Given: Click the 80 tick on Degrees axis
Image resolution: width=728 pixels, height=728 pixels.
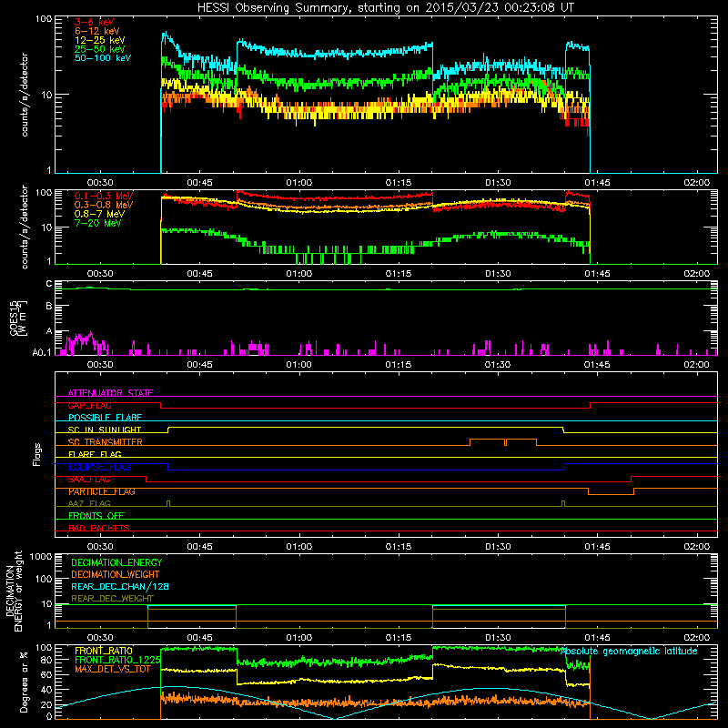Looking at the screenshot, I should click(46, 660).
